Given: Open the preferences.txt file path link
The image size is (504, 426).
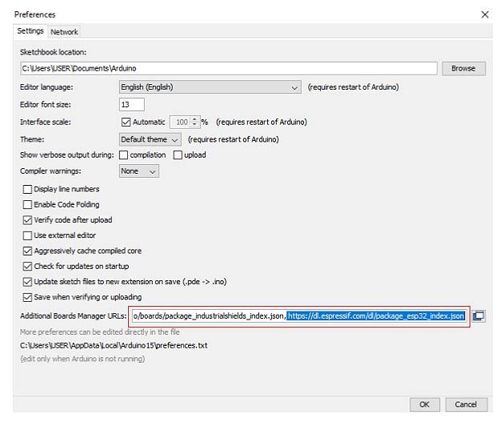Looking at the screenshot, I should point(114,346).
